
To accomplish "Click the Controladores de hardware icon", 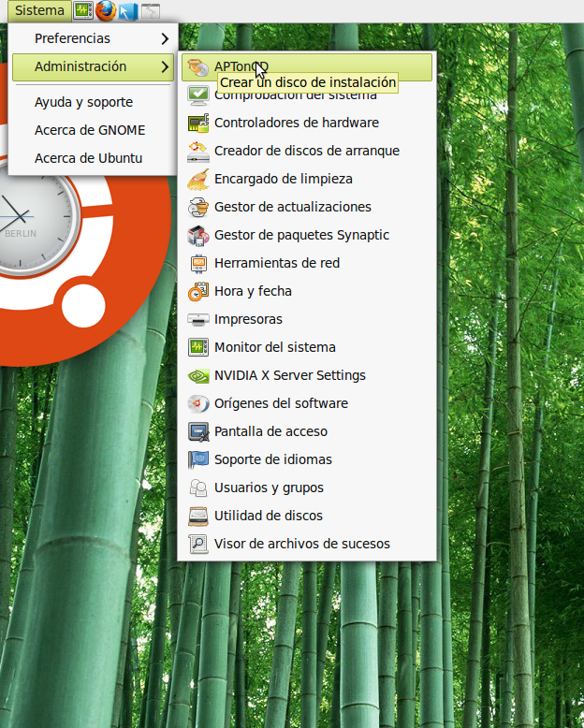I will click(x=198, y=123).
